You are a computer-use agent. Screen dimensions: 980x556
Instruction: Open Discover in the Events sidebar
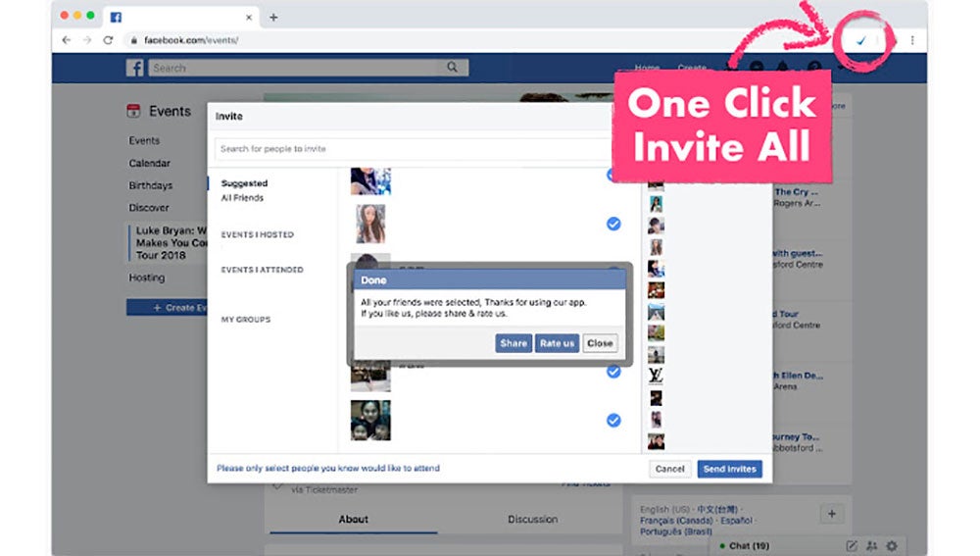click(x=149, y=208)
